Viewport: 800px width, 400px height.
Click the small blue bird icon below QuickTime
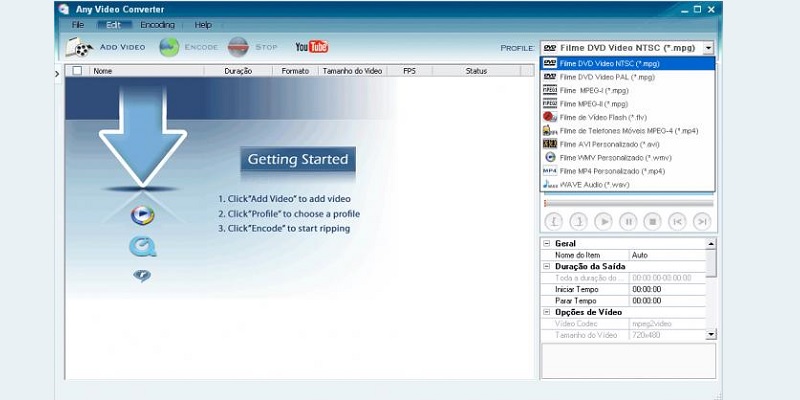[142, 276]
